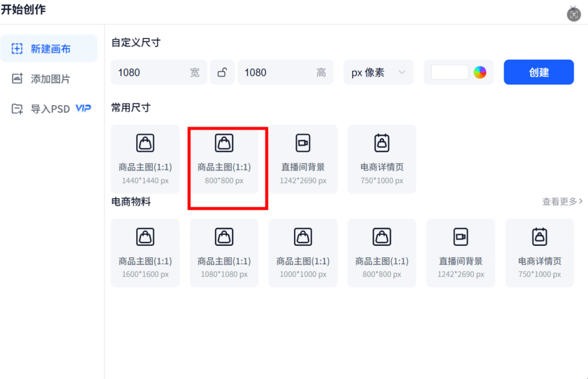Select the 电商详情页 calendar-style icon preset
The image size is (588, 379).
(x=381, y=142)
